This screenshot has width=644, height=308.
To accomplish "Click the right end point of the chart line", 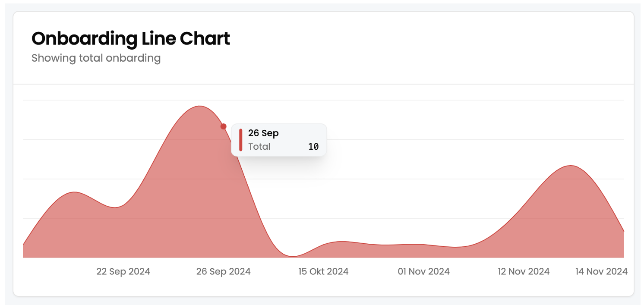I will [624, 232].
